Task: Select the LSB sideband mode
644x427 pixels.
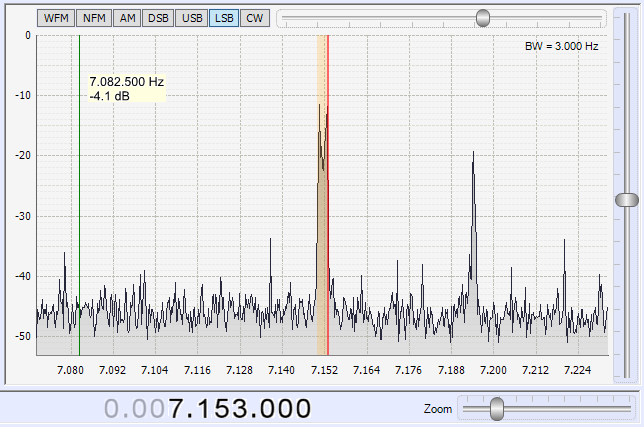Action: point(224,18)
